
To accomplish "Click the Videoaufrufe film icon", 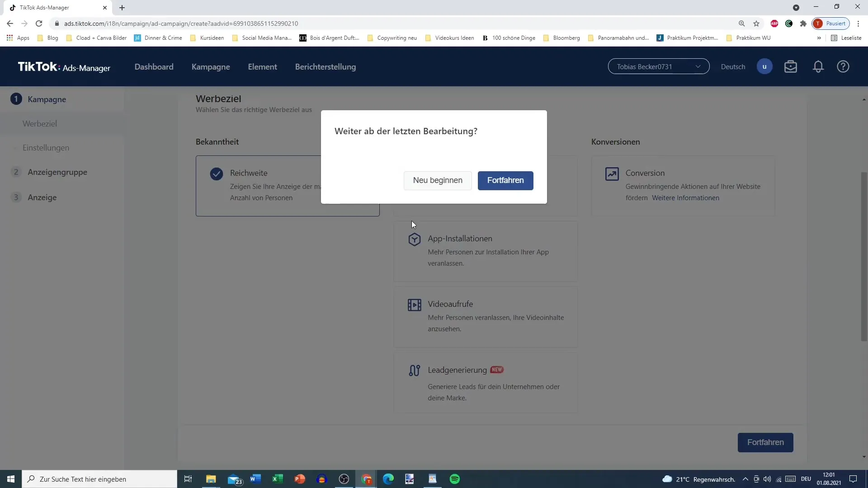I will pos(415,305).
